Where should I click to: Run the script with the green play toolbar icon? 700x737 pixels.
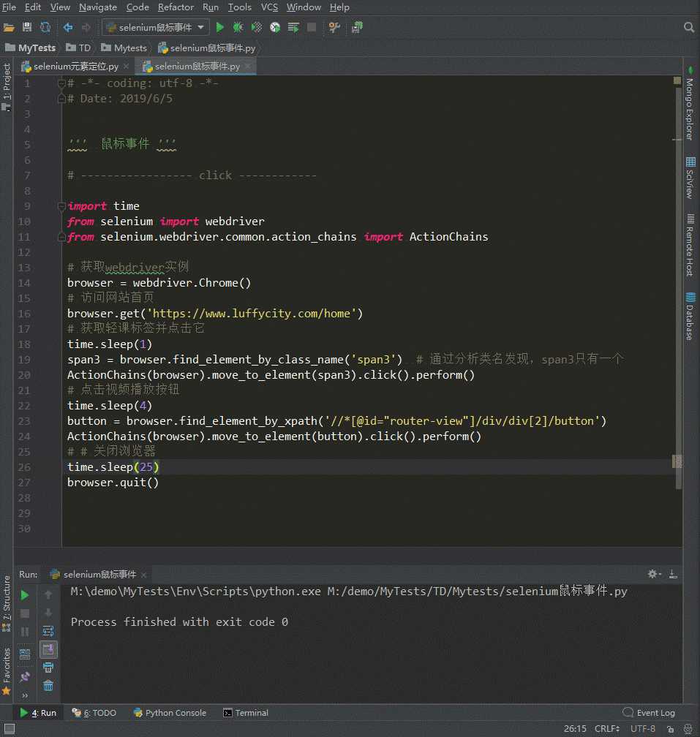click(219, 27)
